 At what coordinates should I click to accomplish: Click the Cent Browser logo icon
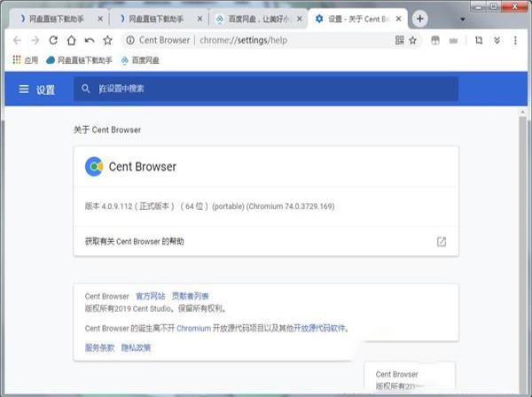[94, 167]
